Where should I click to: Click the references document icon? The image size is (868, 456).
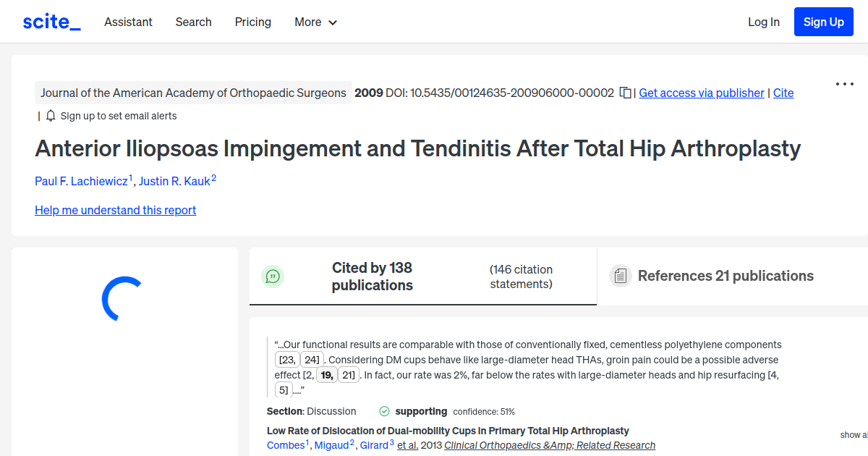[x=620, y=275]
